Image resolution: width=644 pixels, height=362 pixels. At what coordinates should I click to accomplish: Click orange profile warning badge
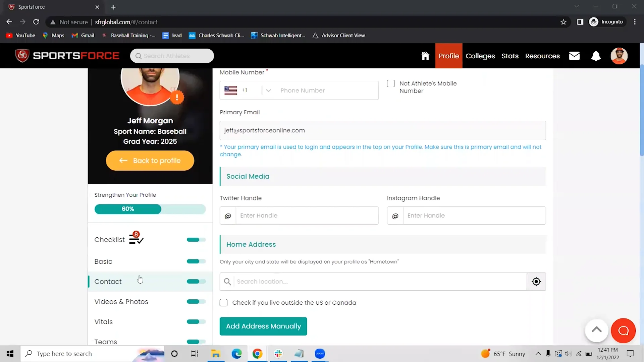pos(177,98)
